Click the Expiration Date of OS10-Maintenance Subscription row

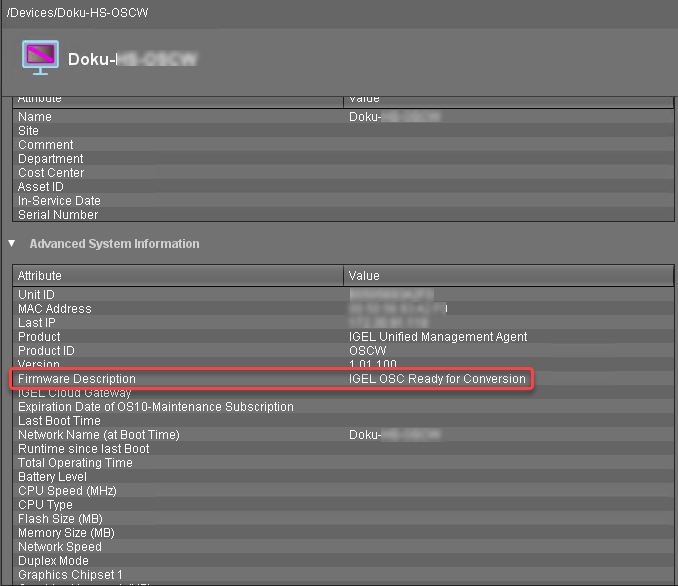pos(156,407)
